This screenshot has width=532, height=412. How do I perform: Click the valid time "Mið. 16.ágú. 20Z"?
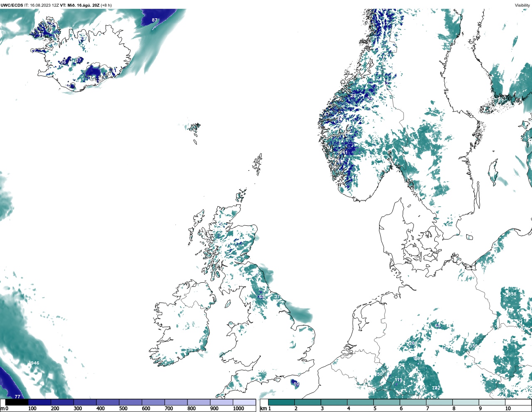[84, 5]
